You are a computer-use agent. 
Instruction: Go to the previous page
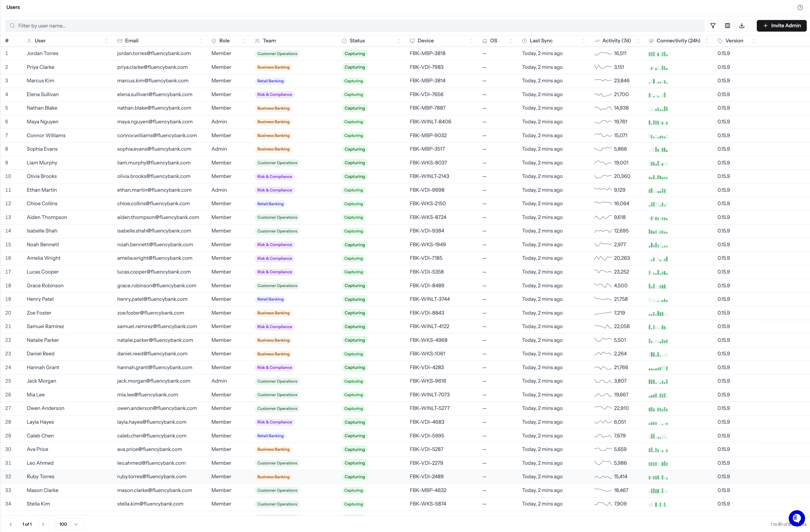click(x=11, y=524)
